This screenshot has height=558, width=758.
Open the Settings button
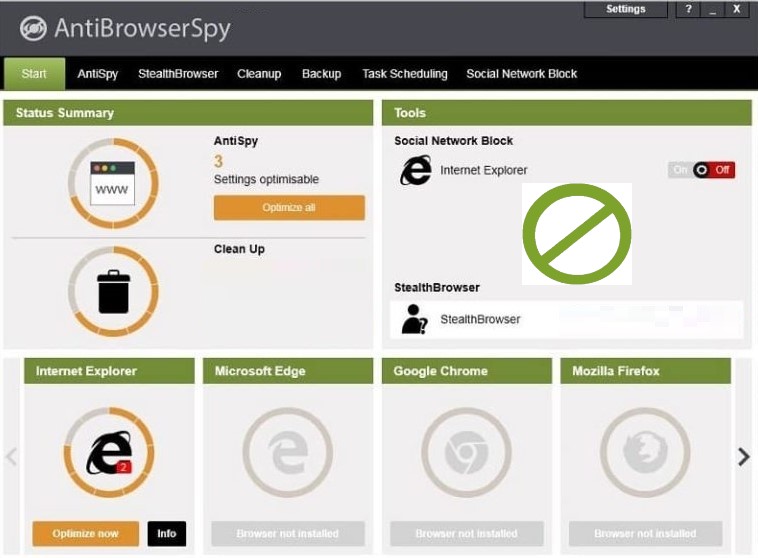[626, 9]
